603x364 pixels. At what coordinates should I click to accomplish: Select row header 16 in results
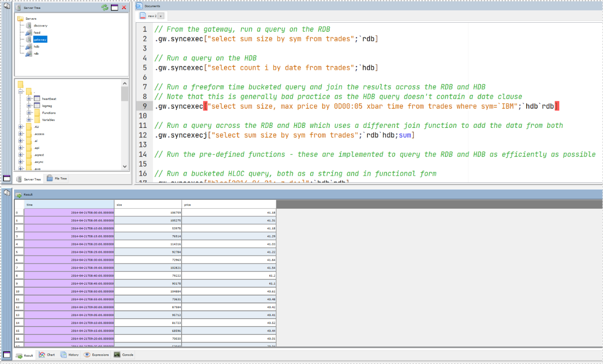[19, 338]
